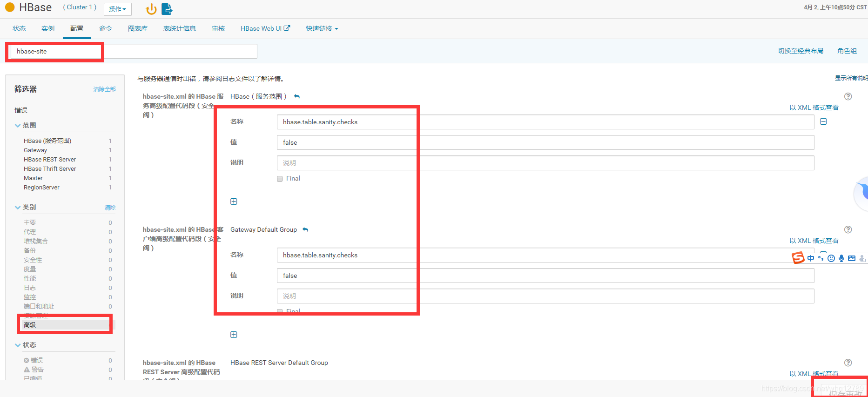Click the Sogou microphone voice input icon
The height and width of the screenshot is (397, 868).
(x=841, y=258)
